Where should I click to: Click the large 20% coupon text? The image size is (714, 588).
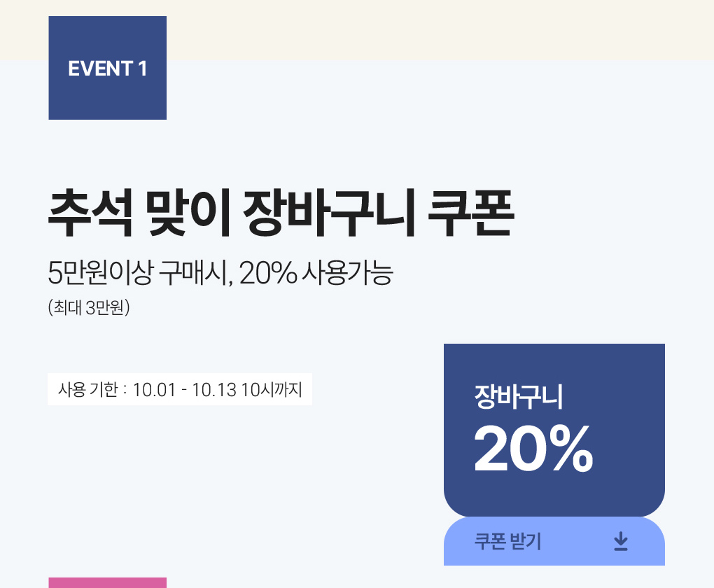point(533,449)
